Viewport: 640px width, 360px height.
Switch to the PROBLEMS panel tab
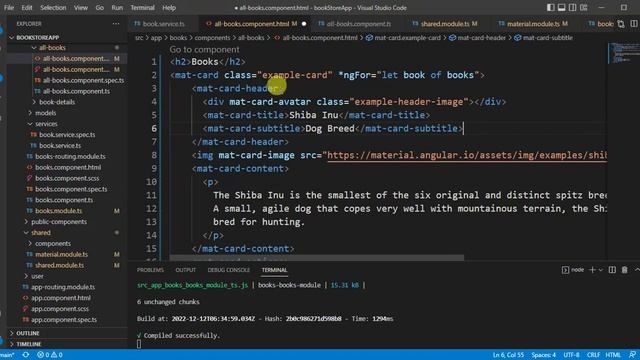[150, 270]
